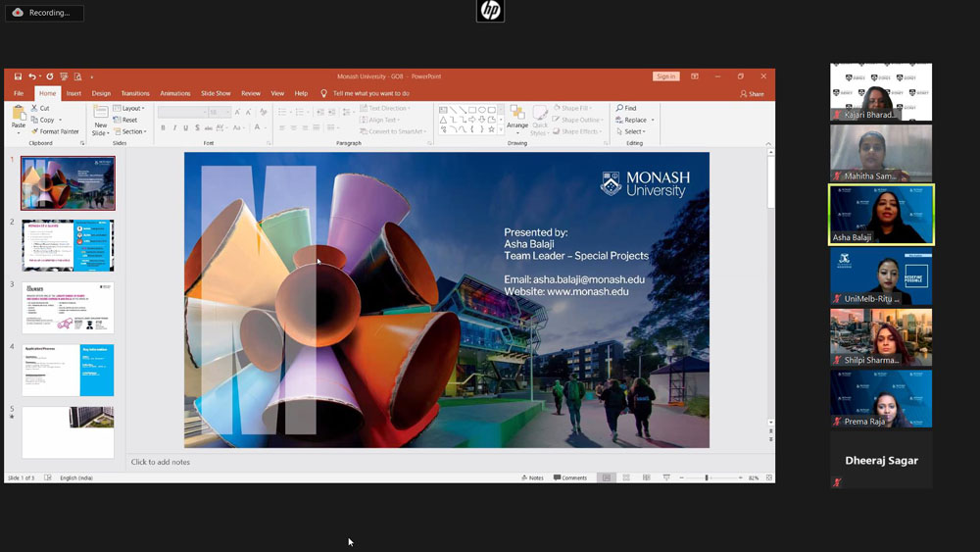Select slide 4 thumbnail in the slide panel
Image resolution: width=980 pixels, height=552 pixels.
coord(69,370)
